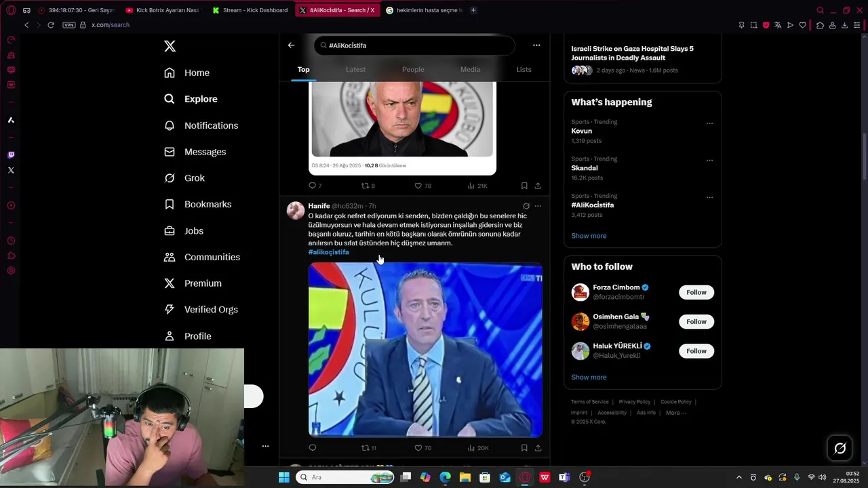Open Hanife's profile avatar
This screenshot has width=868, height=488.
(x=296, y=210)
